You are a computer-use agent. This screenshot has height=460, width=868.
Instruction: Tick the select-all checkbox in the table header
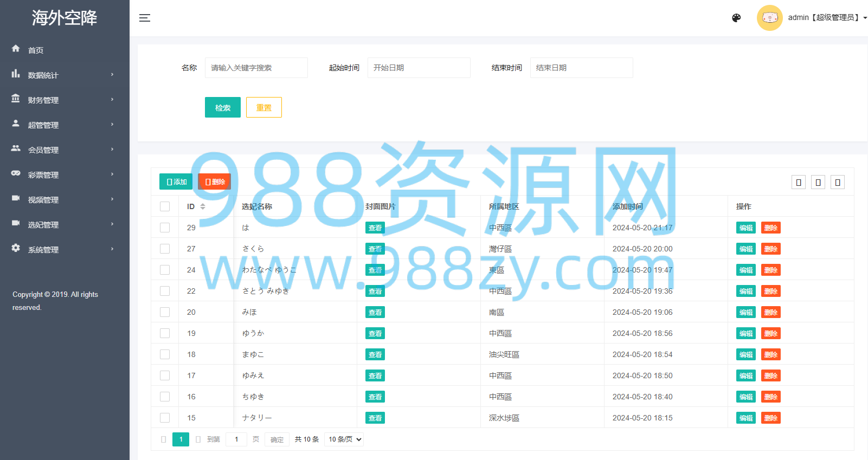point(165,206)
